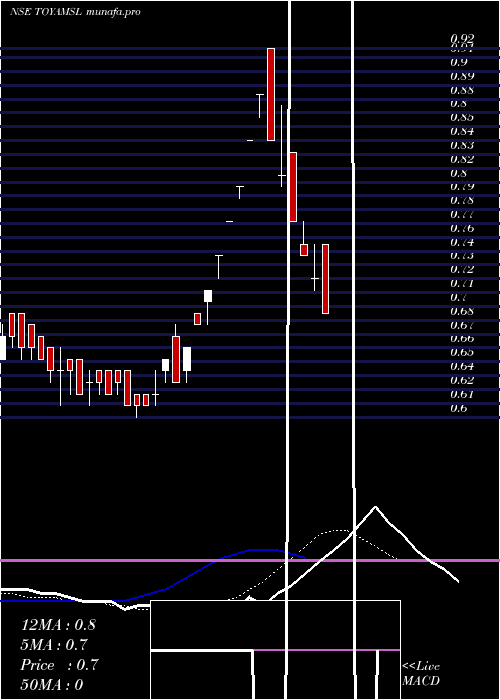Image resolution: width=500 pixels, height=700 pixels.
Task: Click the 0.65 price axis label
Action: pos(462,353)
